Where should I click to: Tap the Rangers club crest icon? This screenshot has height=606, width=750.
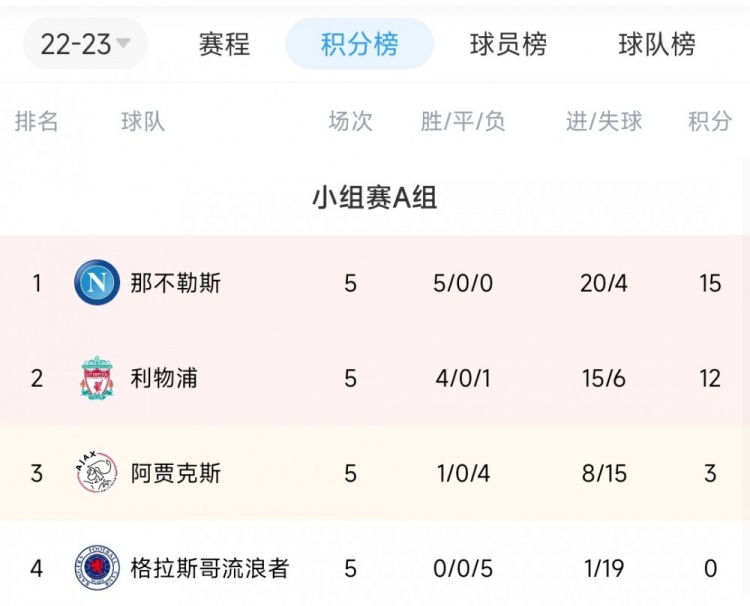click(x=97, y=568)
